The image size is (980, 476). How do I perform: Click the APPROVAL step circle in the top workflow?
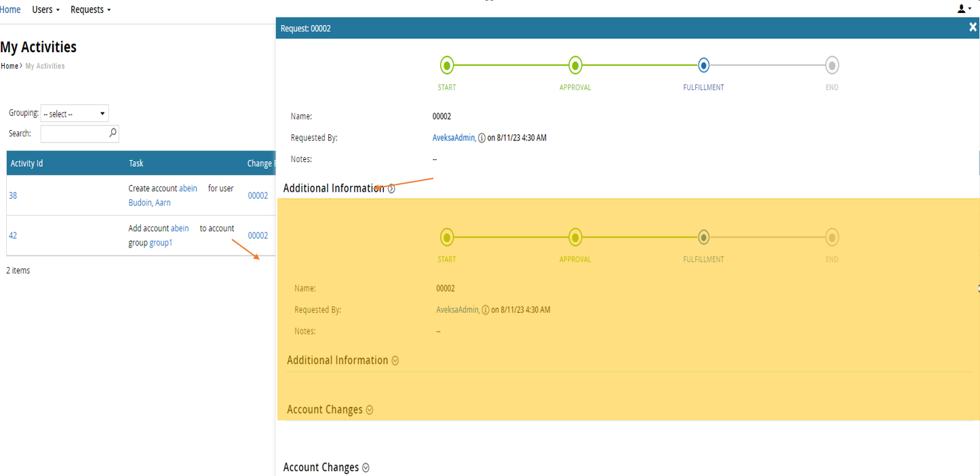point(575,66)
